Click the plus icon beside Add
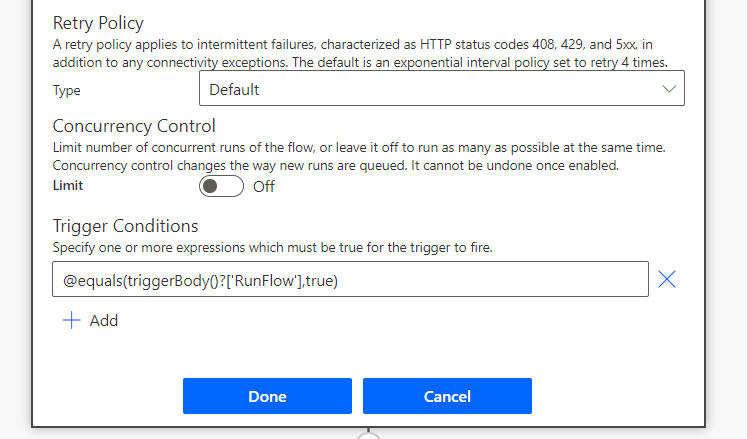Image resolution: width=747 pixels, height=439 pixels. click(71, 321)
